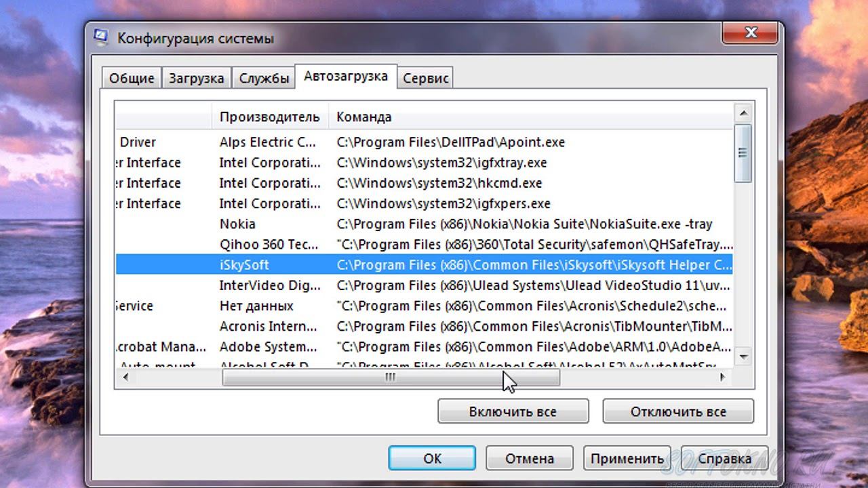Confirm with the OK button
The height and width of the screenshot is (488, 868).
[433, 458]
